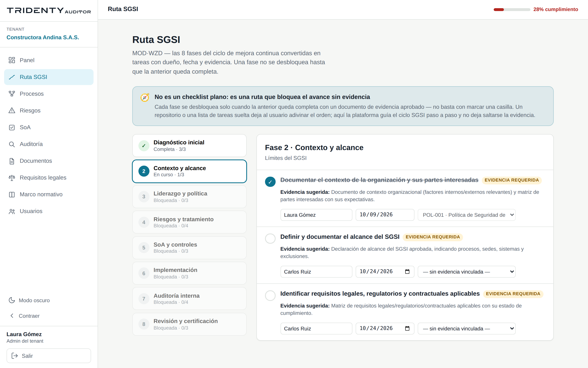Uncheck the completed Documentar el contexto task
This screenshot has height=368, width=588.
click(x=270, y=182)
